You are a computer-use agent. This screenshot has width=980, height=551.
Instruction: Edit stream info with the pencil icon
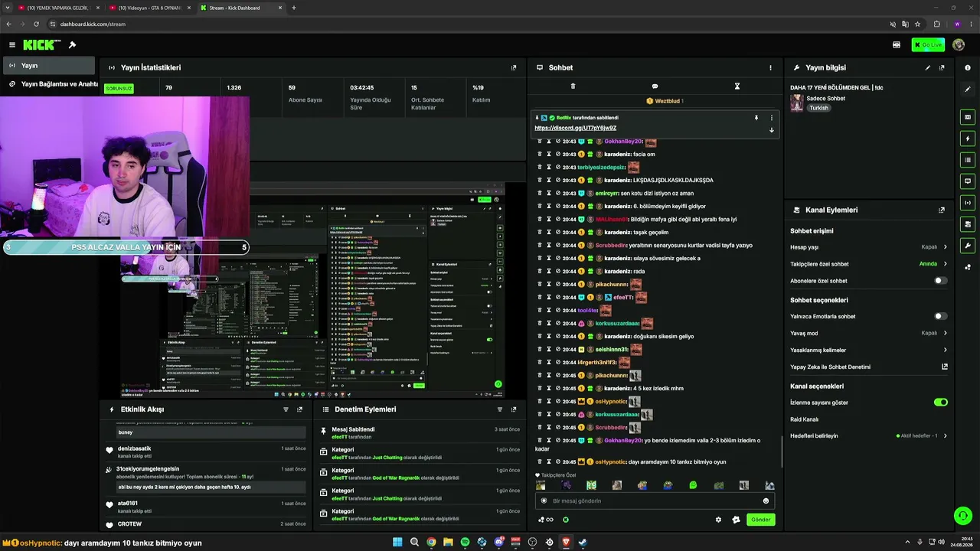point(928,67)
